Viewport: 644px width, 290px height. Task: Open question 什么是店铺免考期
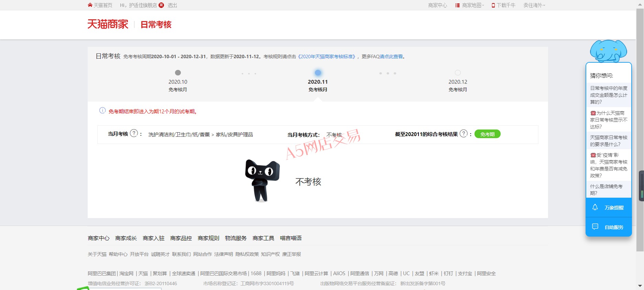coord(609,189)
